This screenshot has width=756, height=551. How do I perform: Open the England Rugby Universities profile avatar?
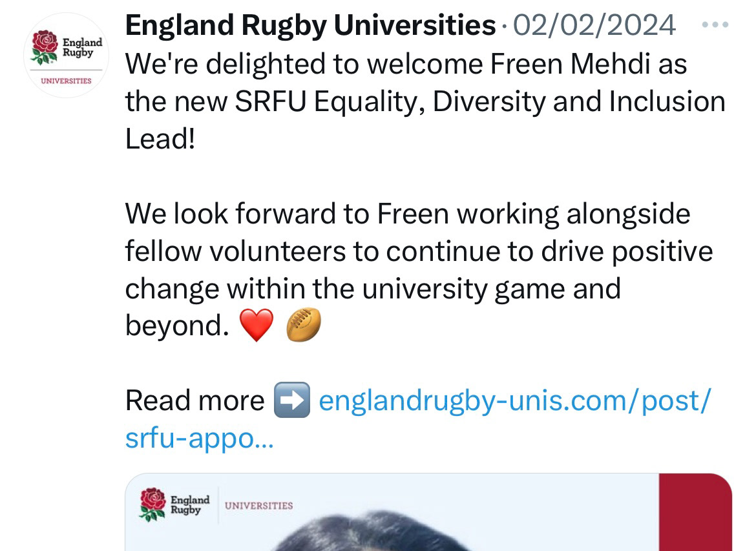(66, 56)
